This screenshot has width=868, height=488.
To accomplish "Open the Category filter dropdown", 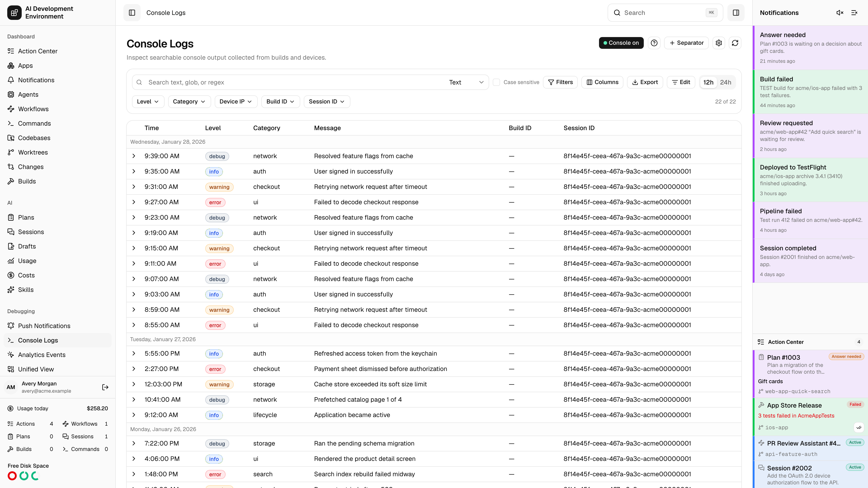I will pyautogui.click(x=189, y=102).
